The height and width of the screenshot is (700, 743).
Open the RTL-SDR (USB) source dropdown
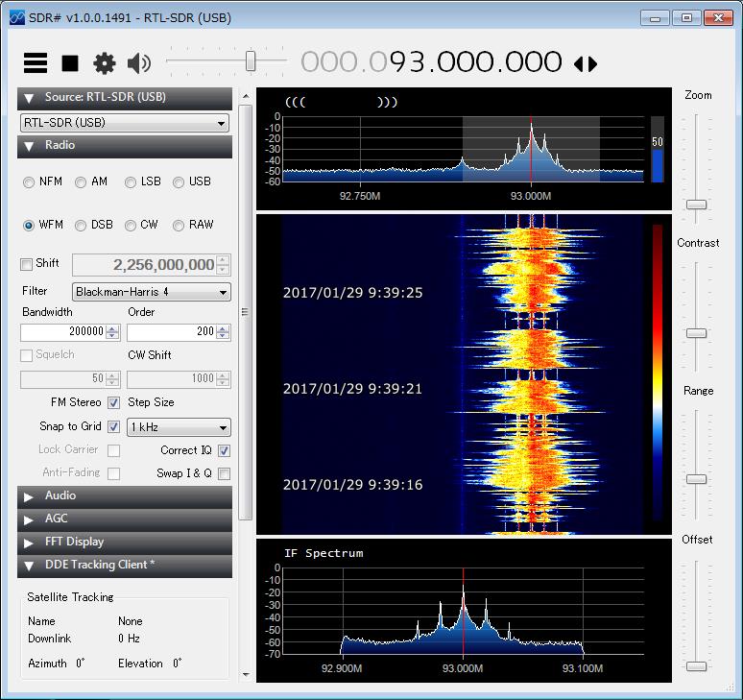(125, 123)
